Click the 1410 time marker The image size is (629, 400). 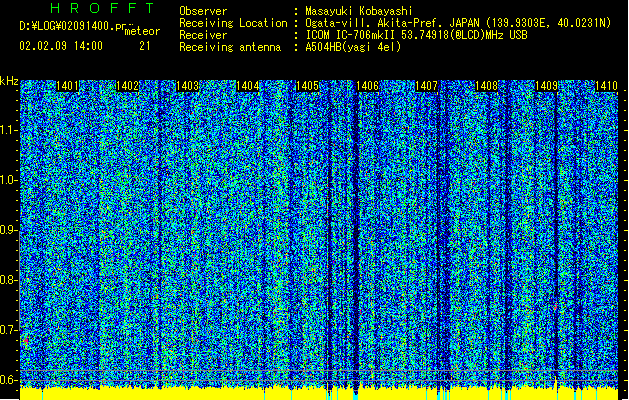pos(607,86)
